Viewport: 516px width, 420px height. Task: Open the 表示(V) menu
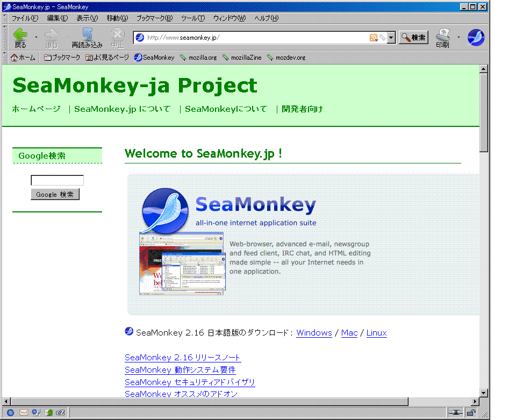[x=87, y=18]
